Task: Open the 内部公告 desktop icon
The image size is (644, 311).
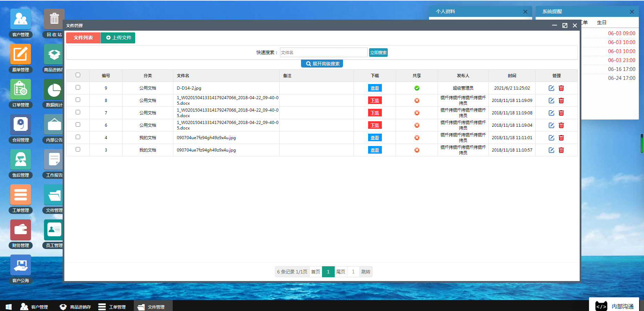Action: click(54, 124)
